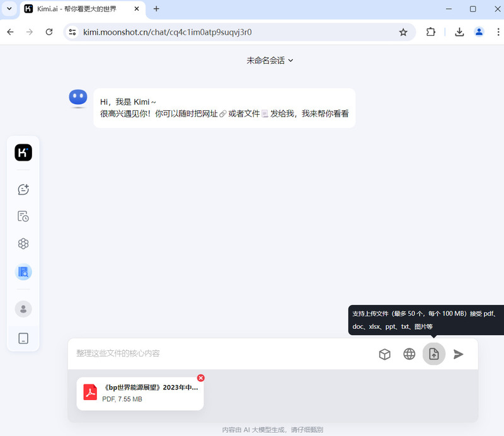Maximize the browser window

(x=473, y=9)
